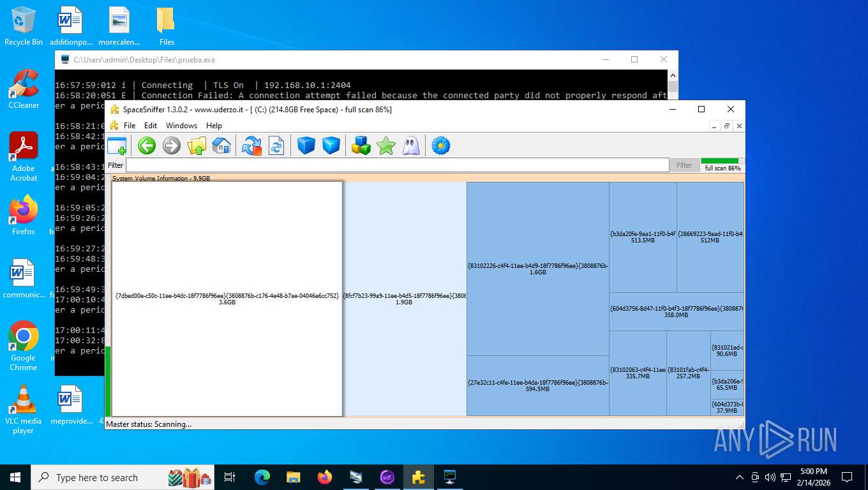This screenshot has width=868, height=490.
Task: Click the page refresh zoomed-scan icon
Action: (276, 145)
